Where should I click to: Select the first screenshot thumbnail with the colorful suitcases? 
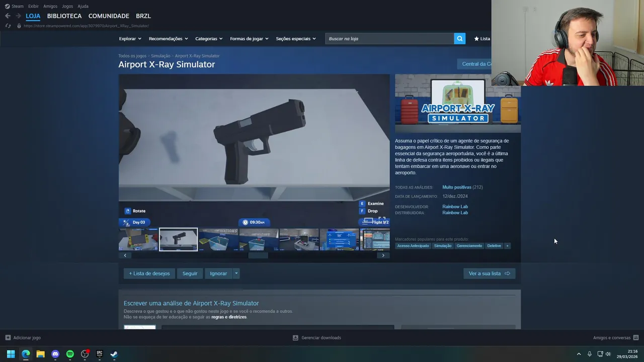coord(138,239)
